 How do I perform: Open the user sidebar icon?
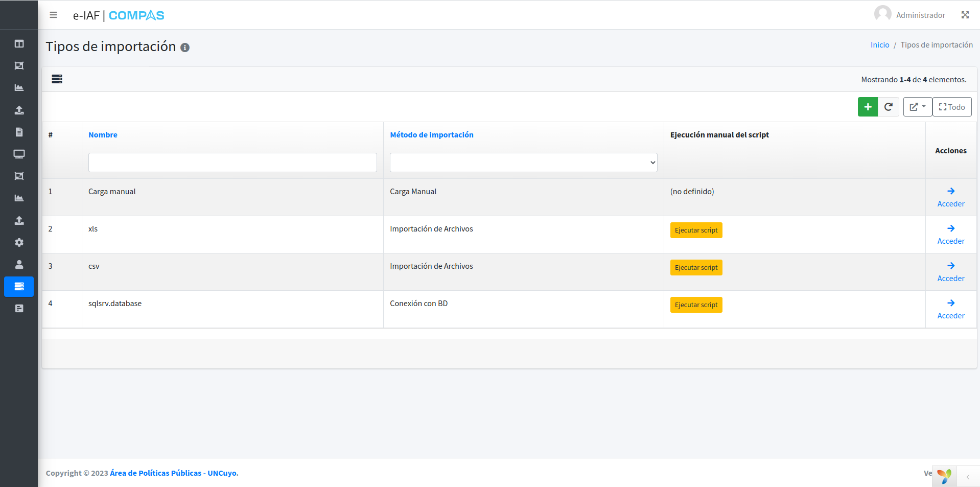pyautogui.click(x=19, y=264)
